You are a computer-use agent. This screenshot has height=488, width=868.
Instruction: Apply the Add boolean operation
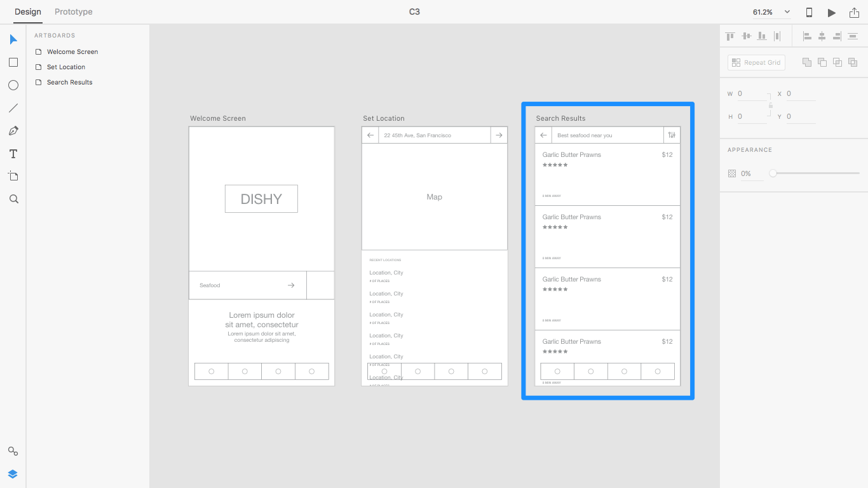(807, 62)
